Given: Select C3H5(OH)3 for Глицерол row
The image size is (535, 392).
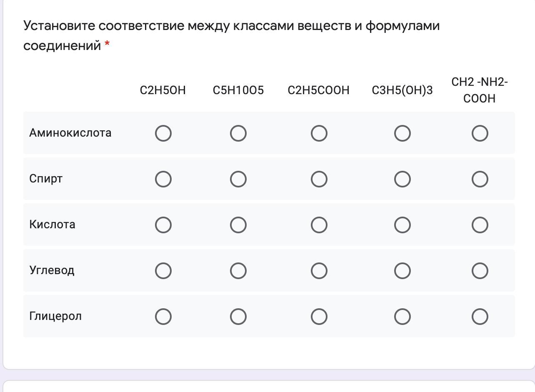Looking at the screenshot, I should point(402,317).
